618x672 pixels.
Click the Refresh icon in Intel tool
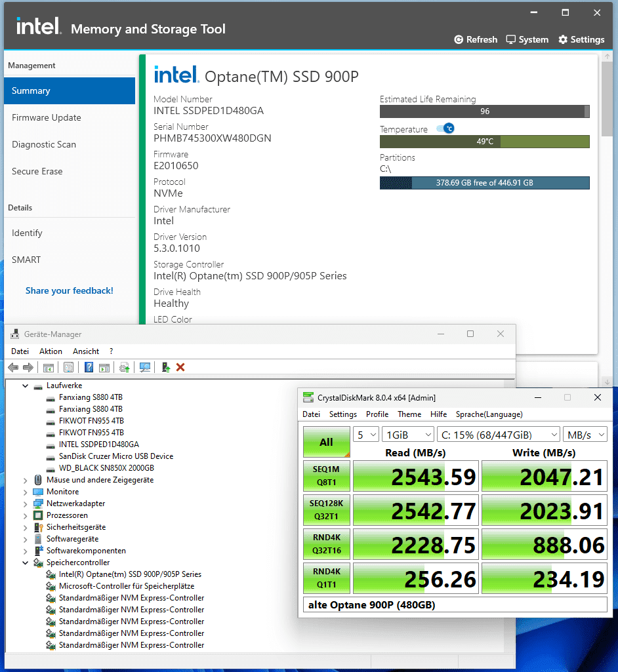click(x=459, y=39)
